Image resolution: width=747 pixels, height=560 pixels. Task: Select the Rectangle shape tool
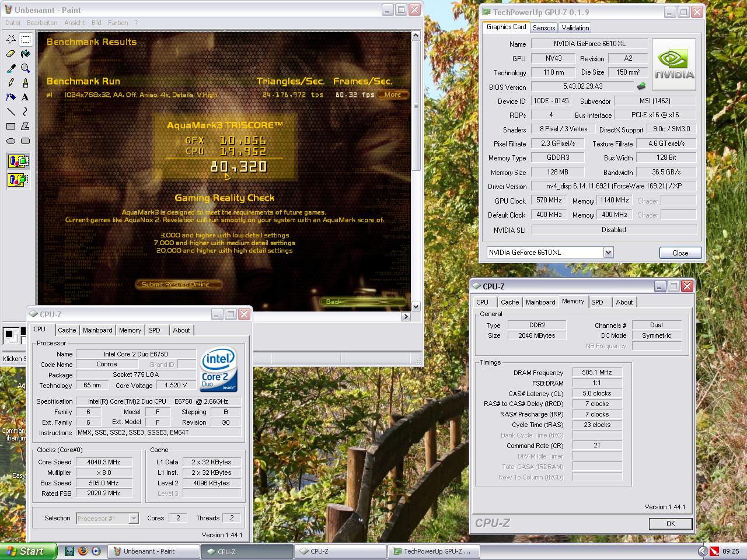[x=11, y=126]
